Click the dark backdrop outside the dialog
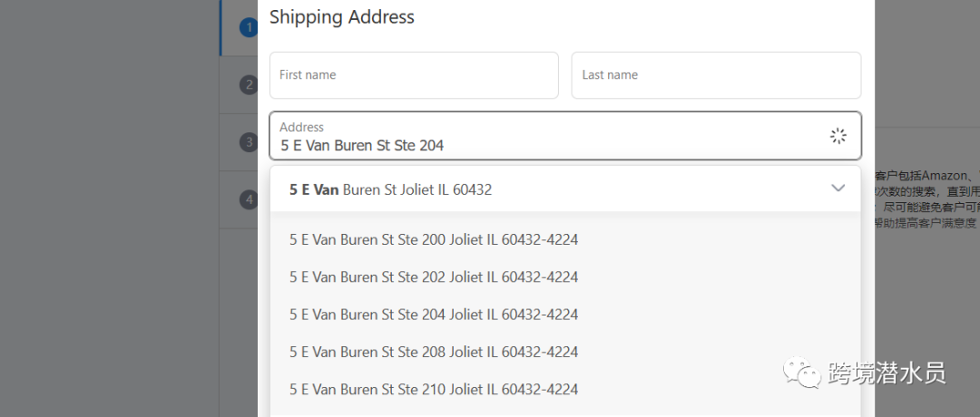Image resolution: width=980 pixels, height=417 pixels. (x=109, y=208)
